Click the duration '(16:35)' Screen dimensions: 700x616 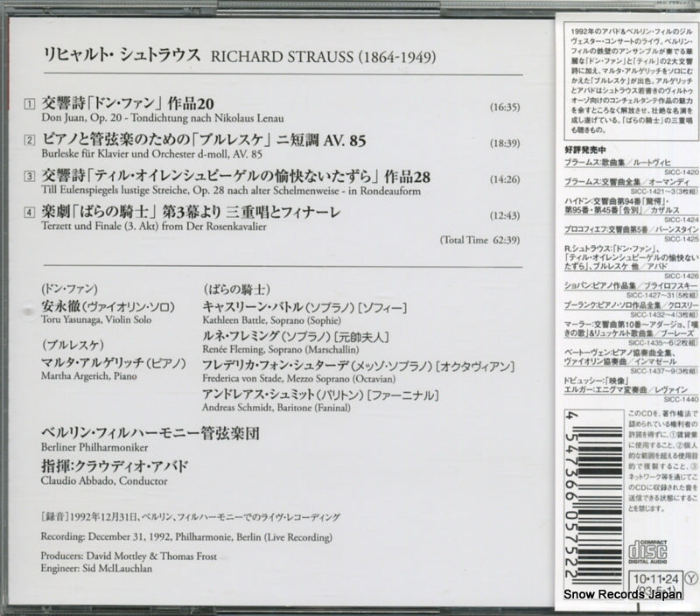[x=505, y=107]
